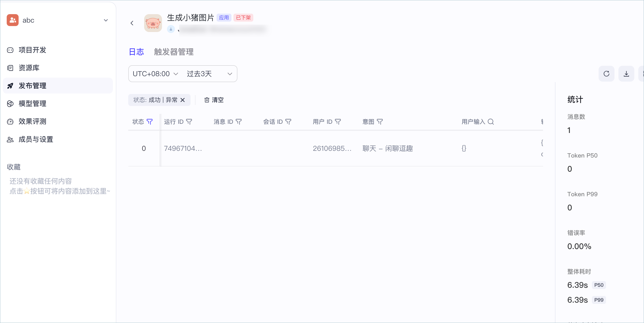Click the 项目开发 sidebar icon
Screen dimensions: 644x323
(x=10, y=50)
